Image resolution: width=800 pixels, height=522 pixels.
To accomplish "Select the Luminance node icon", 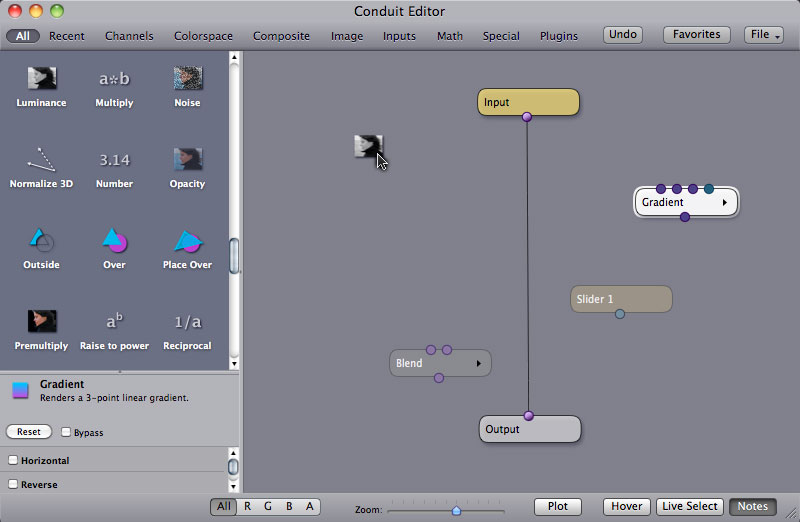I will 41,79.
